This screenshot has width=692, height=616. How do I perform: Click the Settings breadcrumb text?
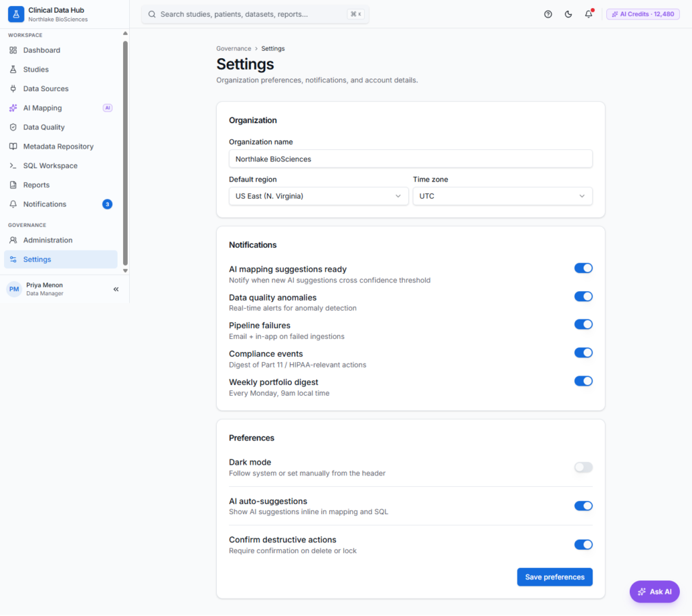273,49
